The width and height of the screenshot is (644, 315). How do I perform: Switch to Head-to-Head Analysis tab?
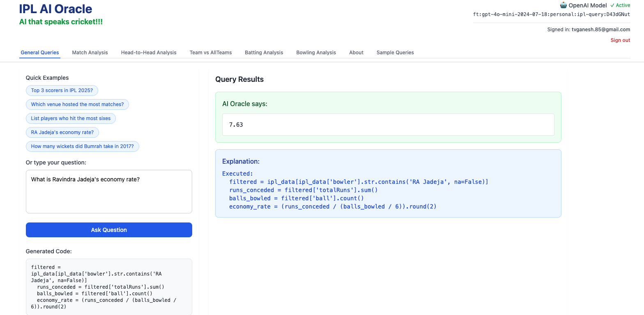[148, 53]
